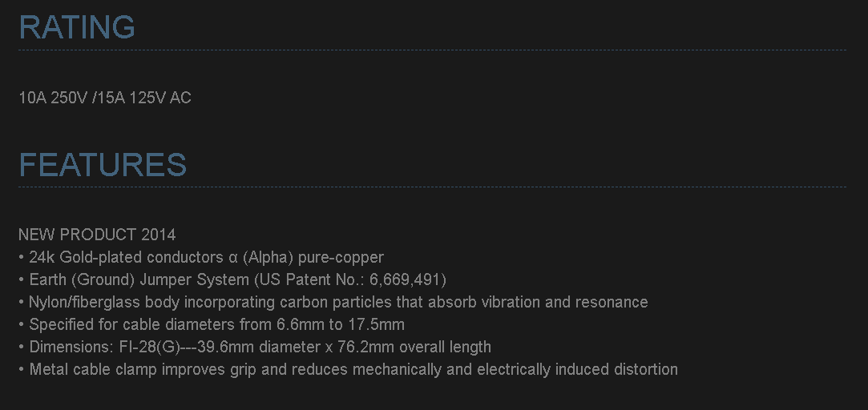
Task: Click the "α (Alpha)" text
Action: 256,257
